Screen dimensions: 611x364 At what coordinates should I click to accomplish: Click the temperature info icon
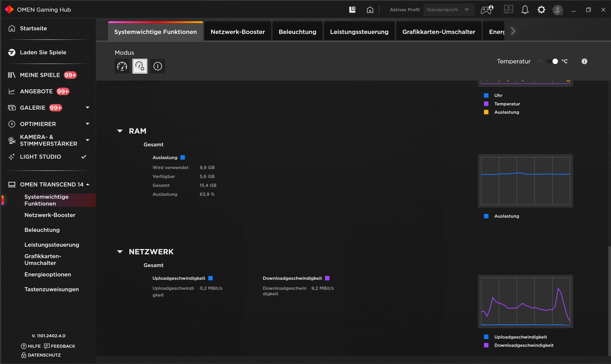pos(584,61)
